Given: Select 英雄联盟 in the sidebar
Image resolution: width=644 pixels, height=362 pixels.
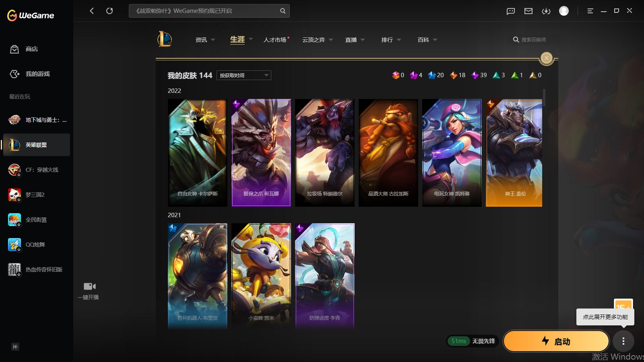Looking at the screenshot, I should point(37,145).
